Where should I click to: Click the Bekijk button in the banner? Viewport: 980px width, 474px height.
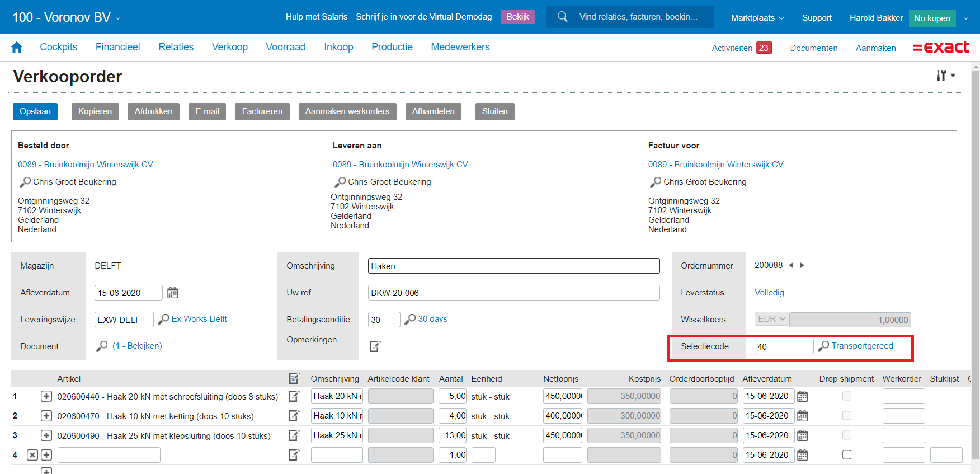tap(518, 17)
